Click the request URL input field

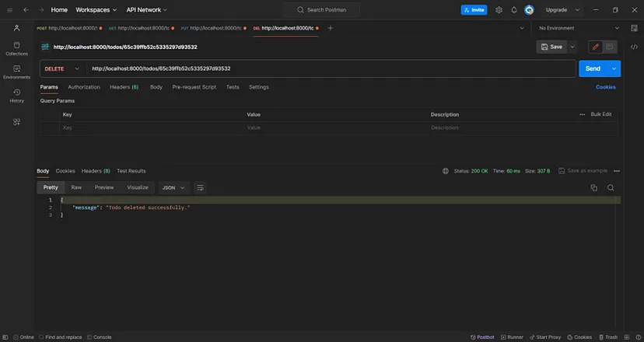click(331, 68)
